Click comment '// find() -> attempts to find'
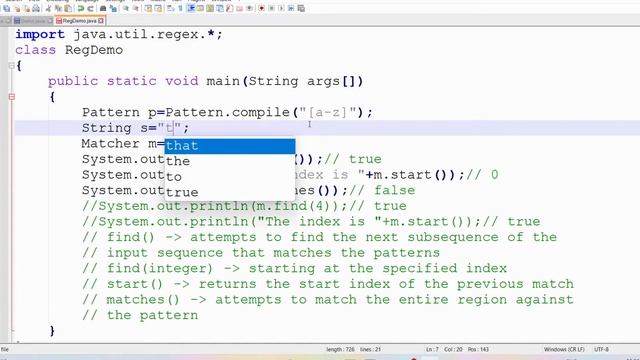640x360 pixels. point(319,237)
